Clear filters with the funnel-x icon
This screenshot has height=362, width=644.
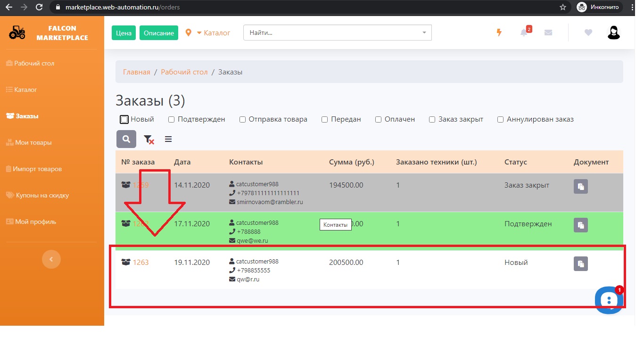click(x=149, y=139)
